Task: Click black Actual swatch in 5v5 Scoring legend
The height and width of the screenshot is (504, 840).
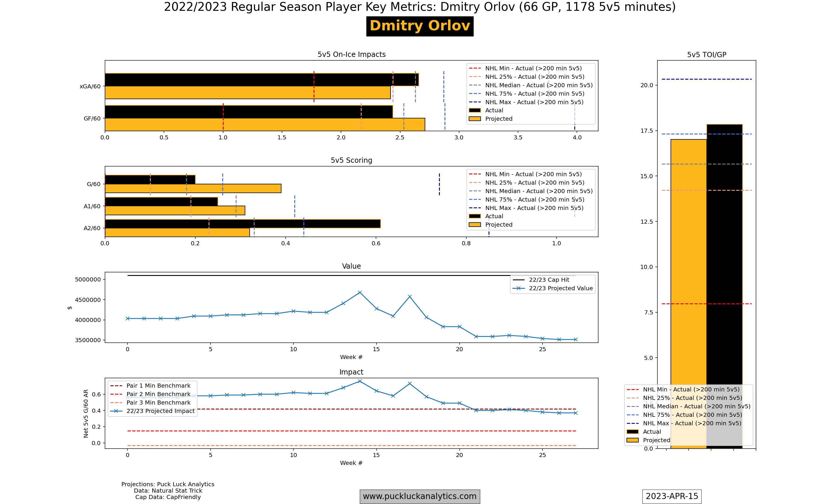Action: click(475, 216)
